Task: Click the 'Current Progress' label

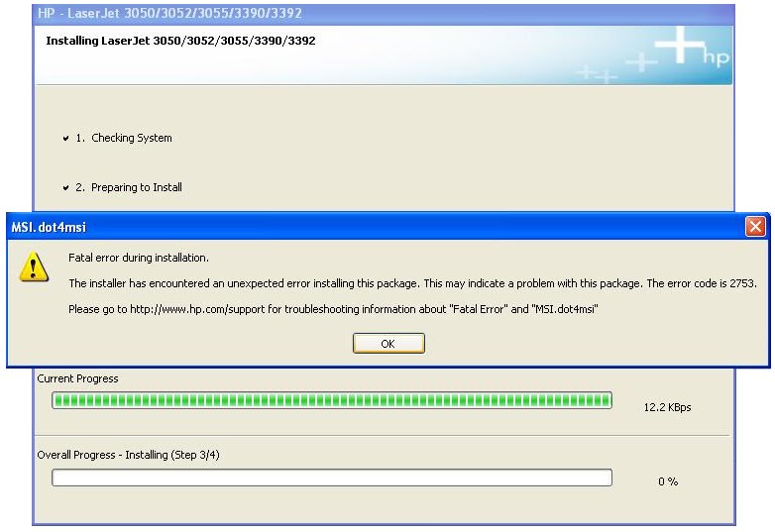Action: [77, 378]
